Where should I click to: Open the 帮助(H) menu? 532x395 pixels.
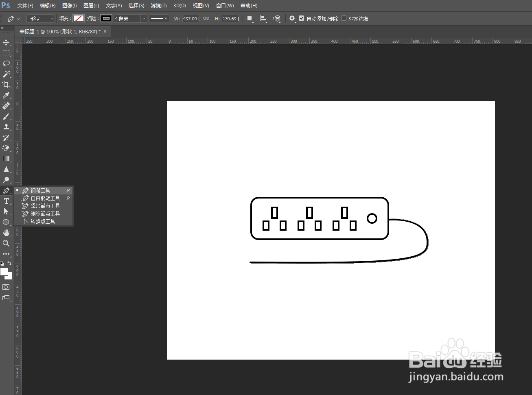(x=249, y=6)
